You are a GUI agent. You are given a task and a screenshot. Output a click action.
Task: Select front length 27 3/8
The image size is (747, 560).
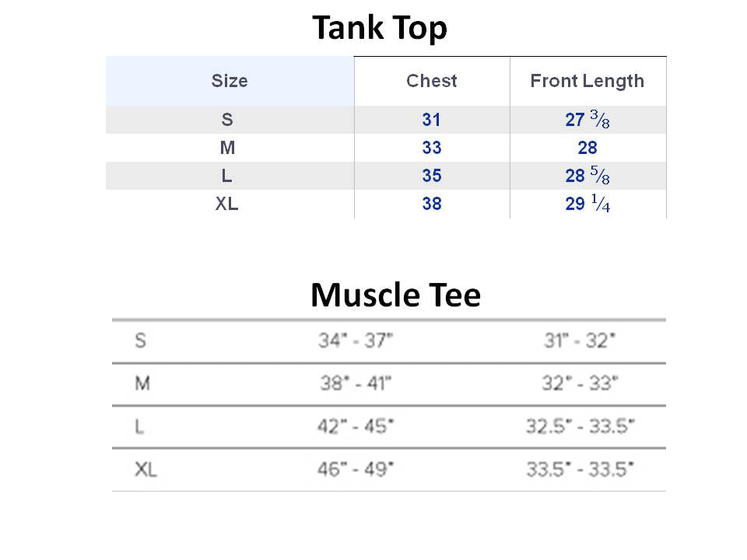tap(587, 119)
